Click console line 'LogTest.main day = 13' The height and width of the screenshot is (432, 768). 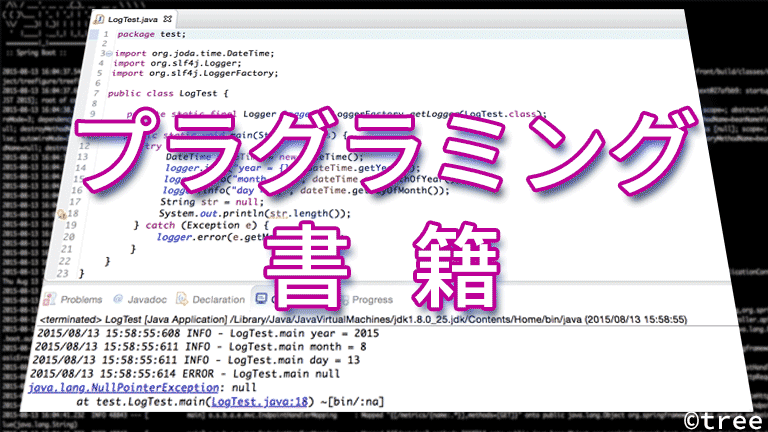(196, 360)
